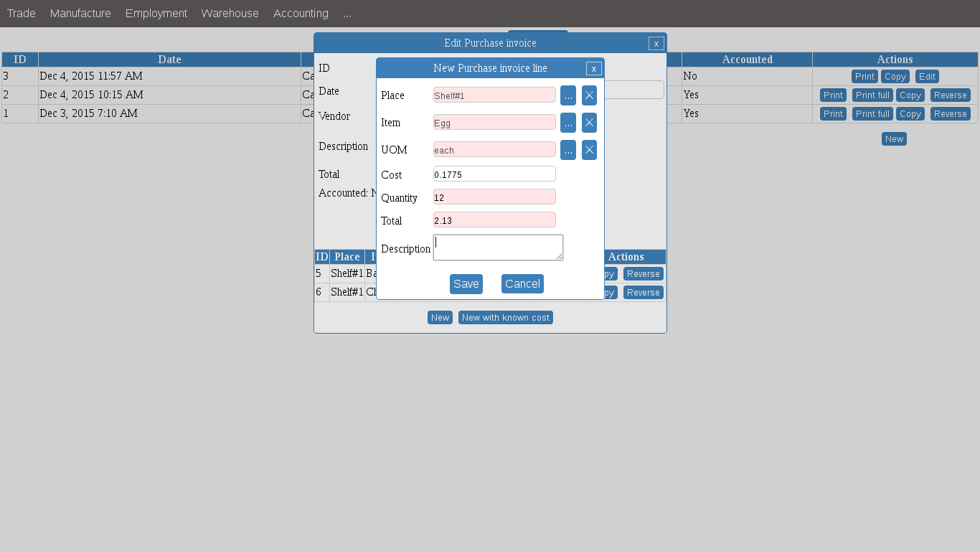Cancel the new purchase invoice line
The image size is (980, 551).
click(x=522, y=283)
